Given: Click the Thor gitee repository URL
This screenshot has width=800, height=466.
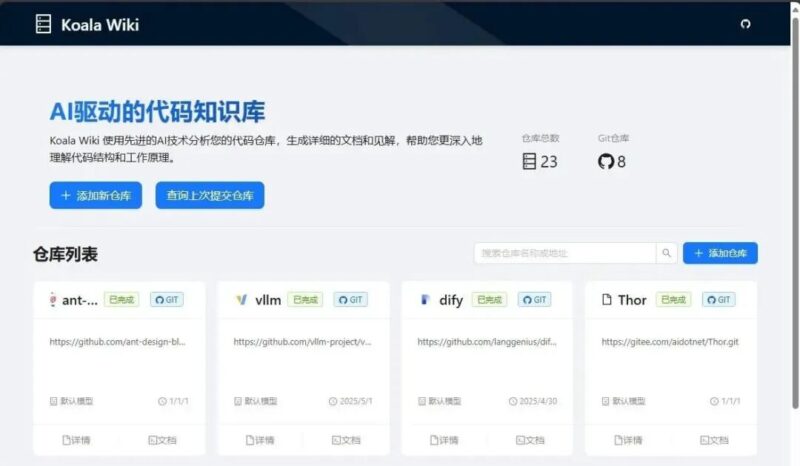Looking at the screenshot, I should tap(670, 342).
